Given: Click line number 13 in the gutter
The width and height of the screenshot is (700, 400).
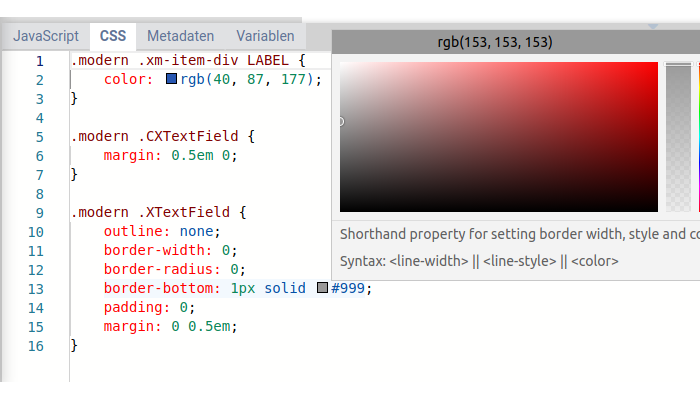Looking at the screenshot, I should [36, 289].
